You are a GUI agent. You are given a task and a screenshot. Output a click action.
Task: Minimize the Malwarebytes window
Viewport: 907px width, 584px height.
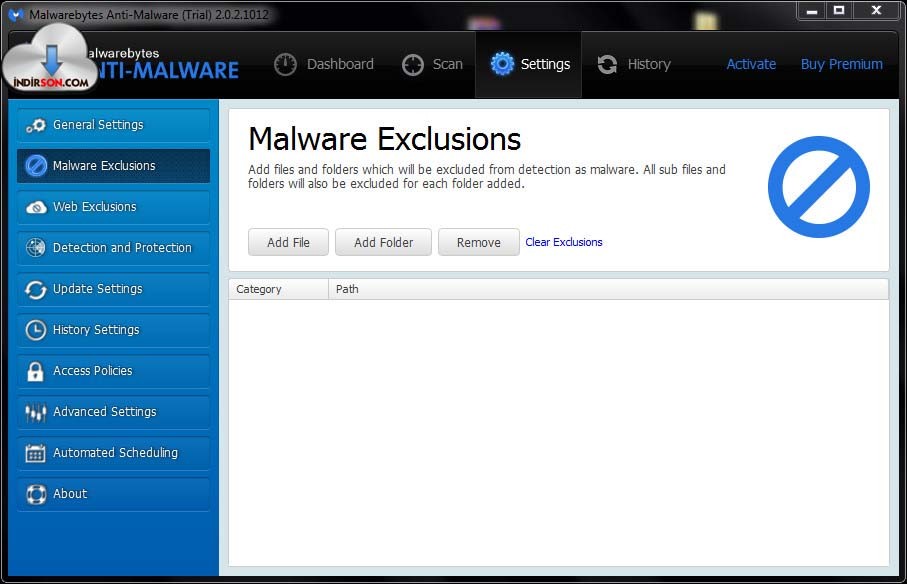[x=812, y=11]
